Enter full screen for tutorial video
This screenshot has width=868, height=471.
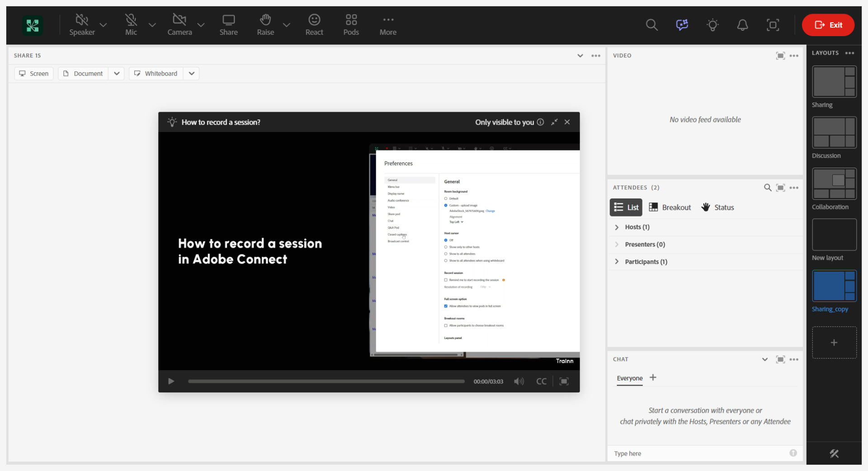tap(564, 381)
